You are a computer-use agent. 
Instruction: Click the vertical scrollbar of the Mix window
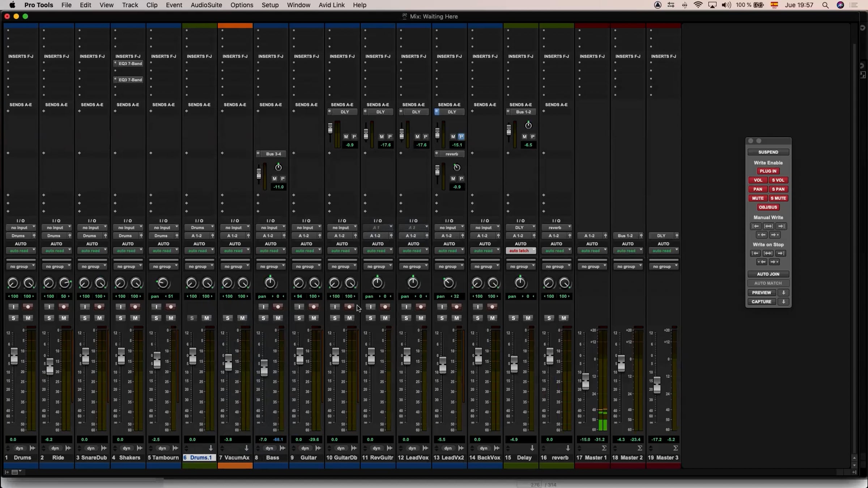click(854, 249)
